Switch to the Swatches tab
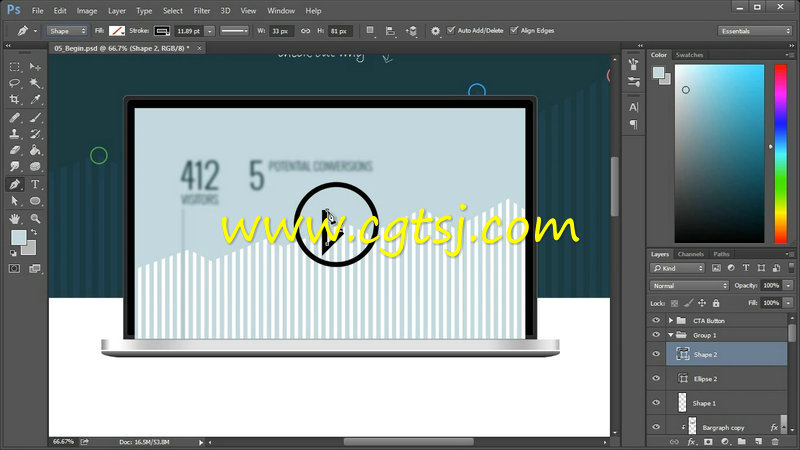This screenshot has height=450, width=800. coord(689,55)
